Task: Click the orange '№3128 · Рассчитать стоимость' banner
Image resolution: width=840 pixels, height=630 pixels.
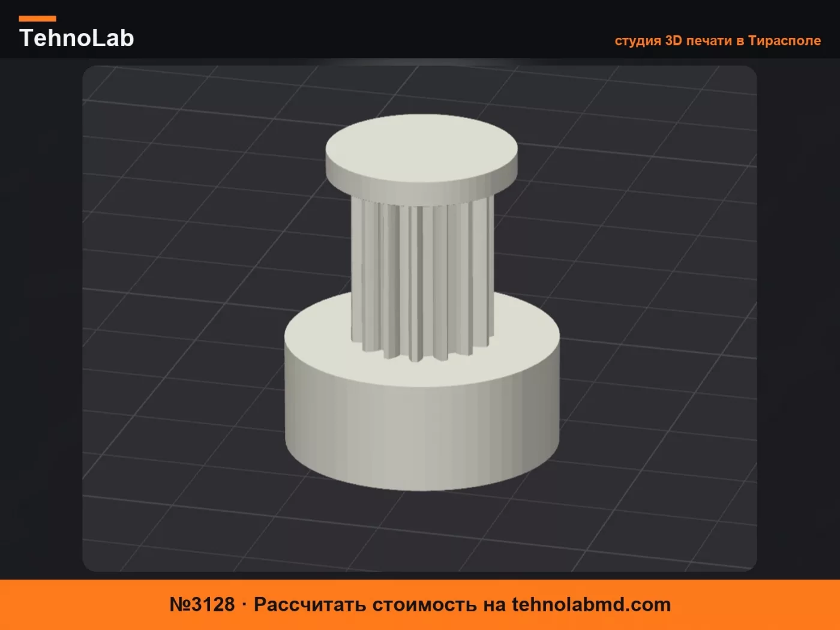Action: coord(420,605)
